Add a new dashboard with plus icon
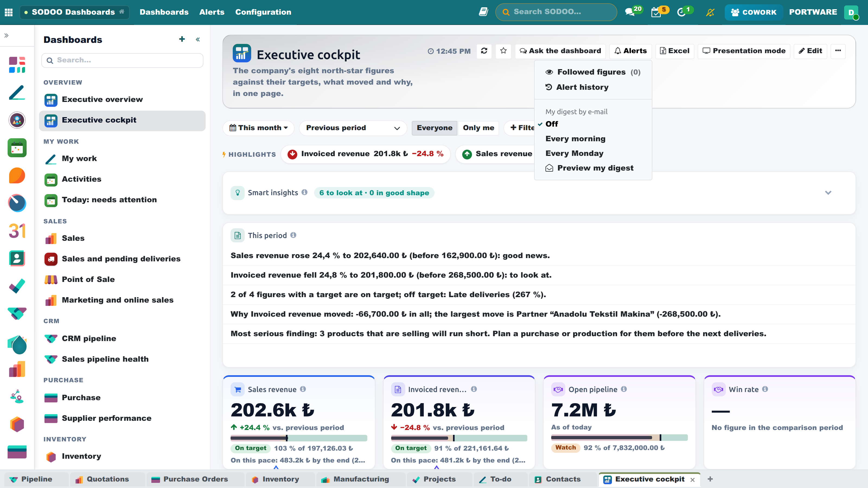 click(182, 39)
